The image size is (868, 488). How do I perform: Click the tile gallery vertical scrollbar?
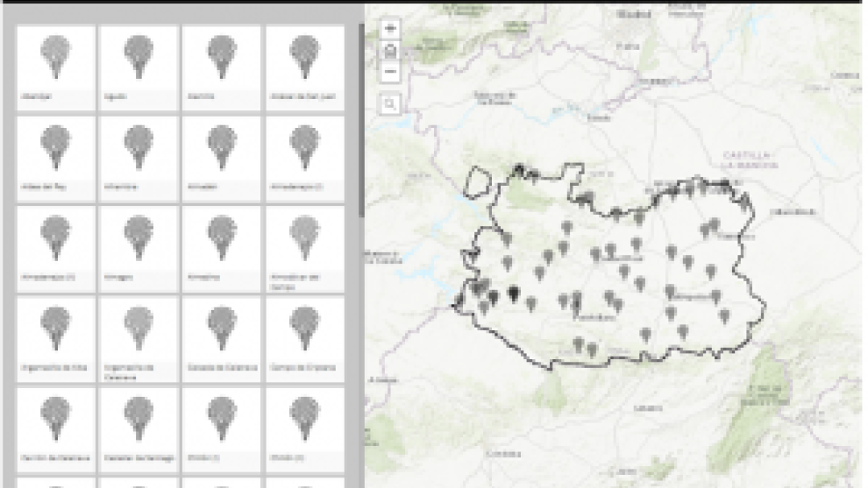coord(360,123)
